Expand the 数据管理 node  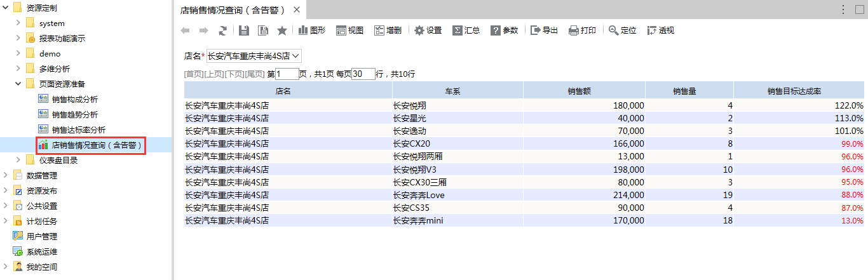(5, 175)
